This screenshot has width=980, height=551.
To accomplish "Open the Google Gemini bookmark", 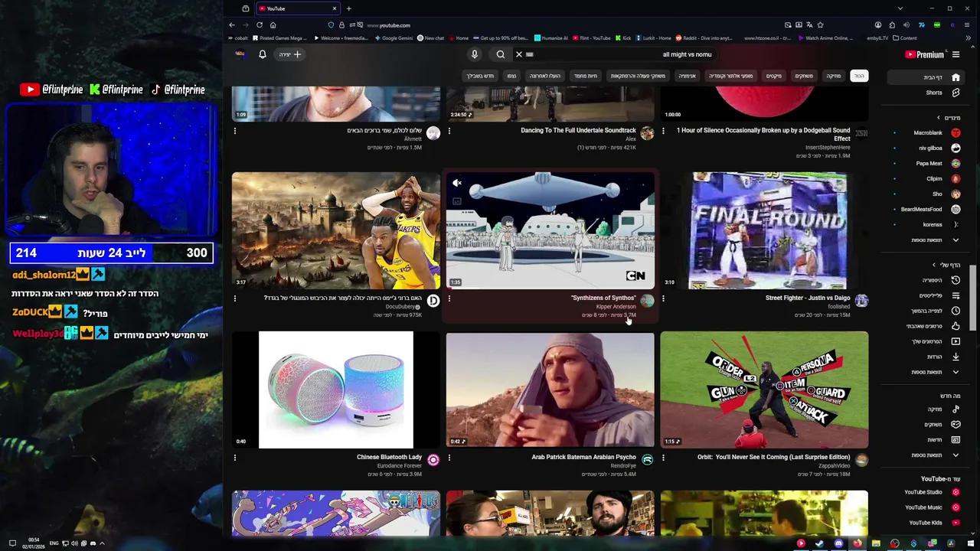I will pos(394,38).
